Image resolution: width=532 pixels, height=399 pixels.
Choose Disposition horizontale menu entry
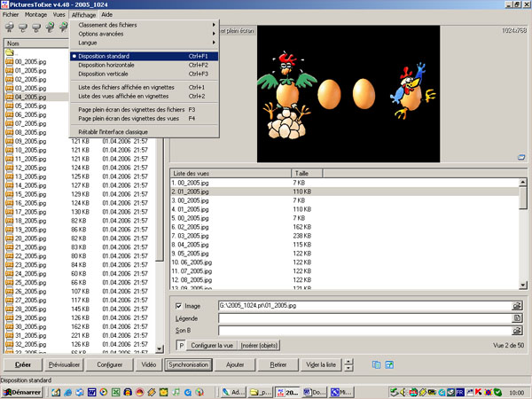(x=145, y=65)
